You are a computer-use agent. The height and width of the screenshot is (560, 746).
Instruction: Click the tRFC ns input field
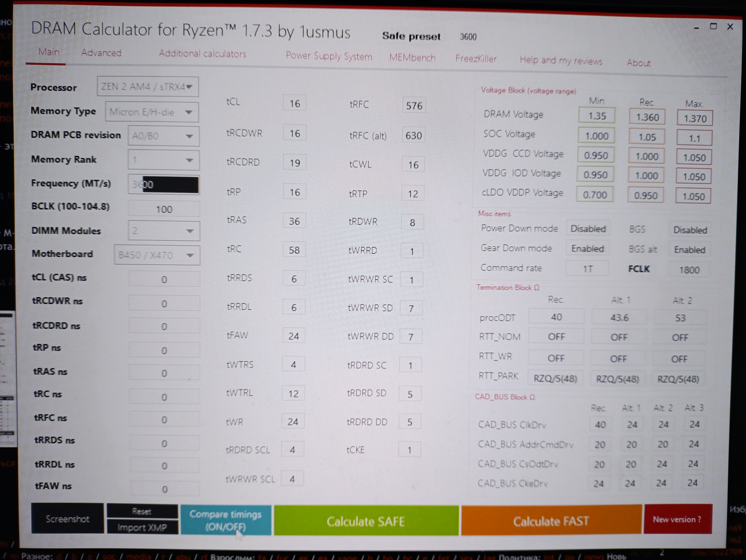click(x=164, y=419)
